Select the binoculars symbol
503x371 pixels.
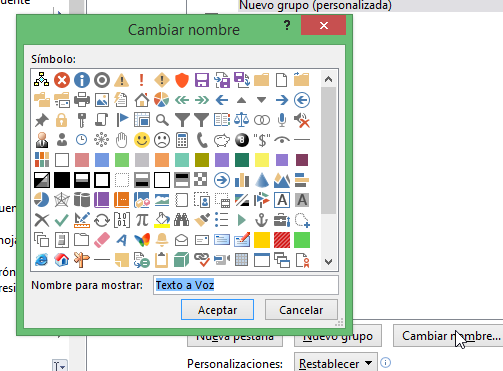click(182, 220)
